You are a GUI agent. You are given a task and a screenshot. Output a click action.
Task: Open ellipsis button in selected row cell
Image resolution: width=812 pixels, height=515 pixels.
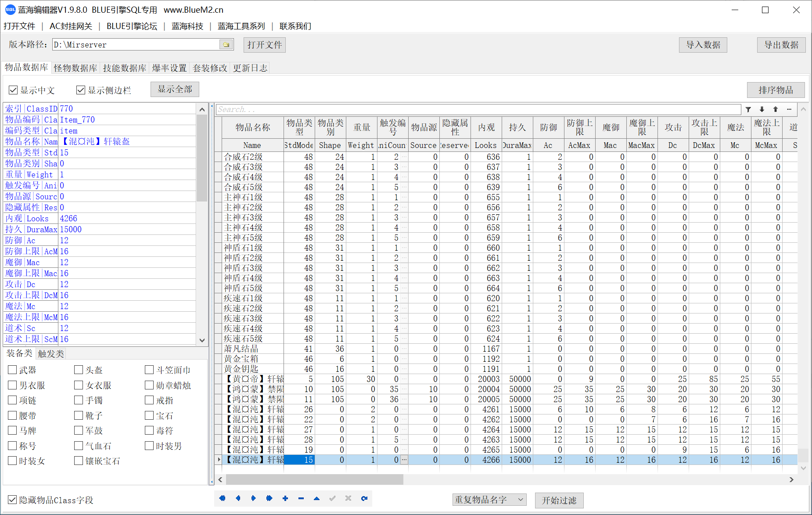point(404,460)
